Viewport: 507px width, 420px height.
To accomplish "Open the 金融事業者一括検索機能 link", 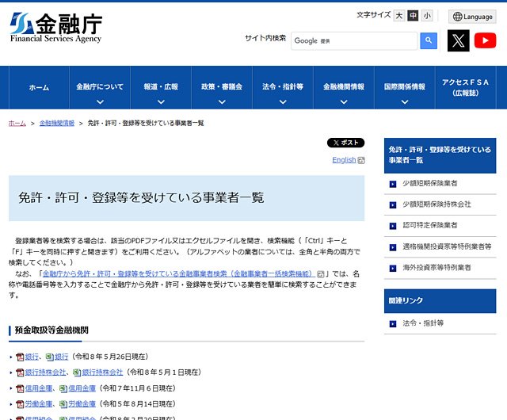I will coord(178,274).
